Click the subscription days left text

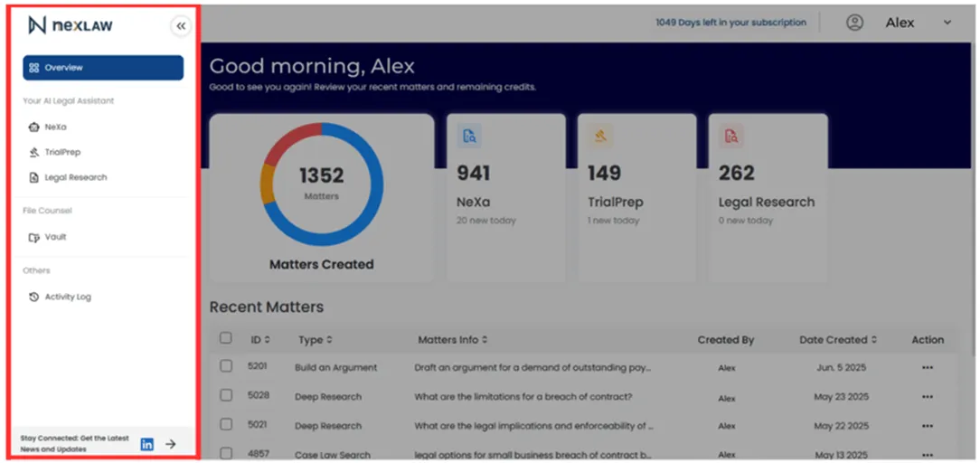pos(730,23)
